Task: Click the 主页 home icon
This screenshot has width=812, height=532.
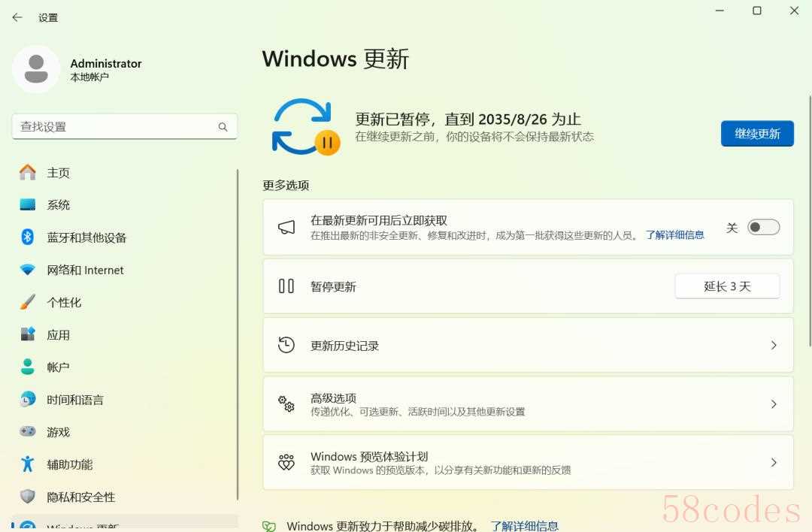Action: 28,172
